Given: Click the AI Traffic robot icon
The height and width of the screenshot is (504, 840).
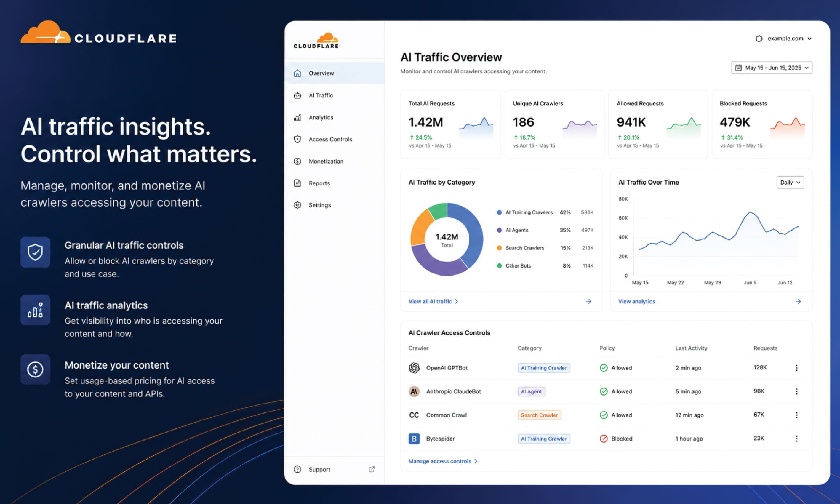Looking at the screenshot, I should pyautogui.click(x=297, y=95).
